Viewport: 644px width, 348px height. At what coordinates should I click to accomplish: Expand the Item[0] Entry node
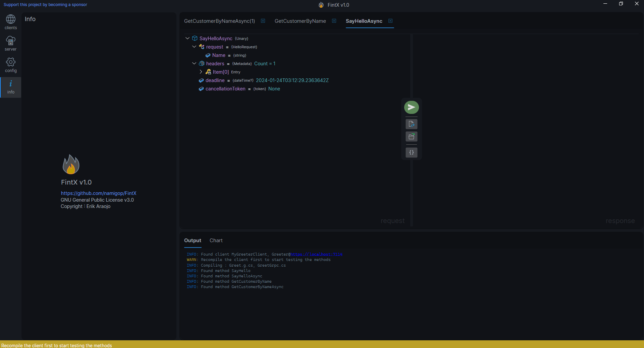pyautogui.click(x=201, y=72)
